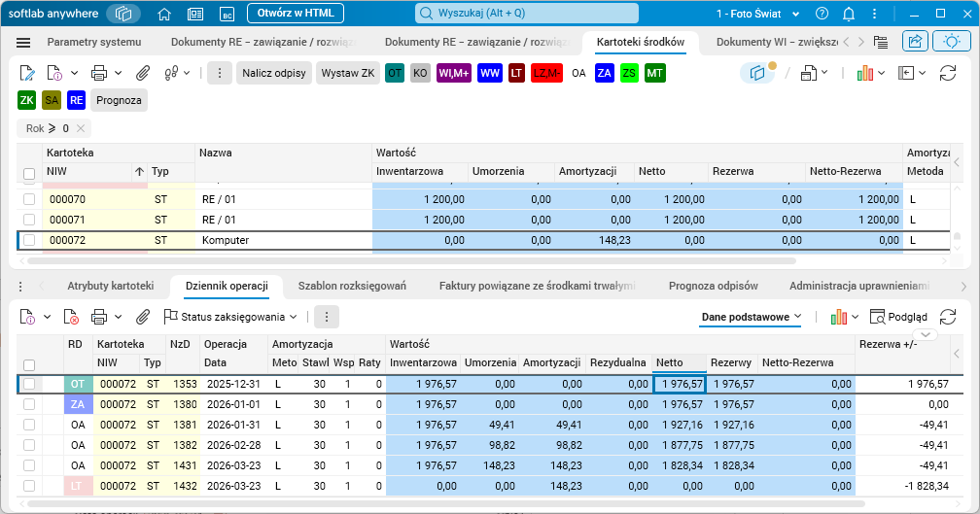Switch to the Parametry systemu tab

(x=94, y=43)
